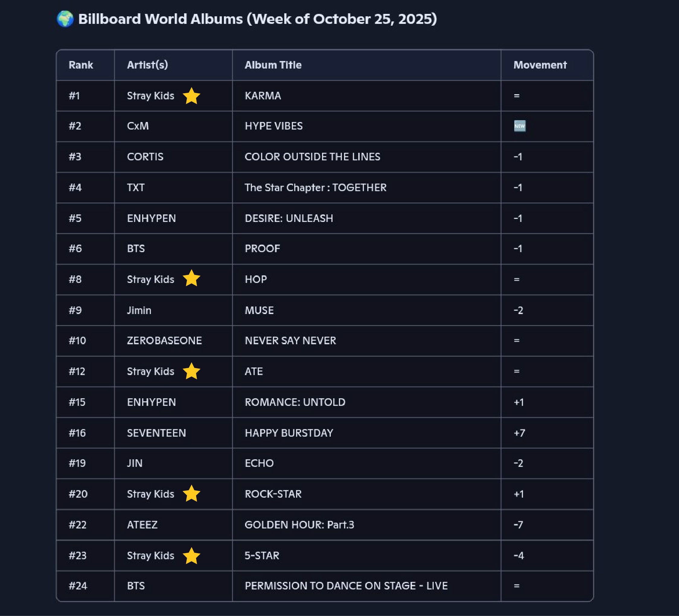Click the star in the HOP row
The image size is (679, 616).
pyautogui.click(x=191, y=279)
